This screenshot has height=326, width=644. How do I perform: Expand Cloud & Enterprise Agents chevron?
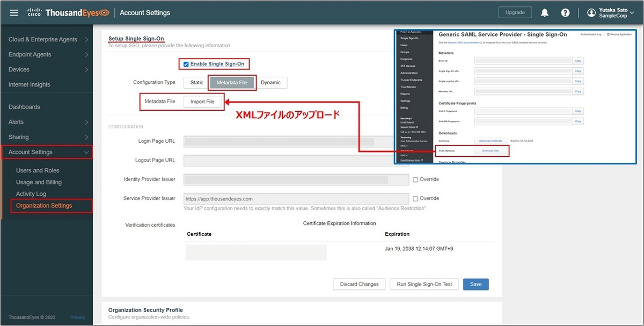[x=86, y=39]
